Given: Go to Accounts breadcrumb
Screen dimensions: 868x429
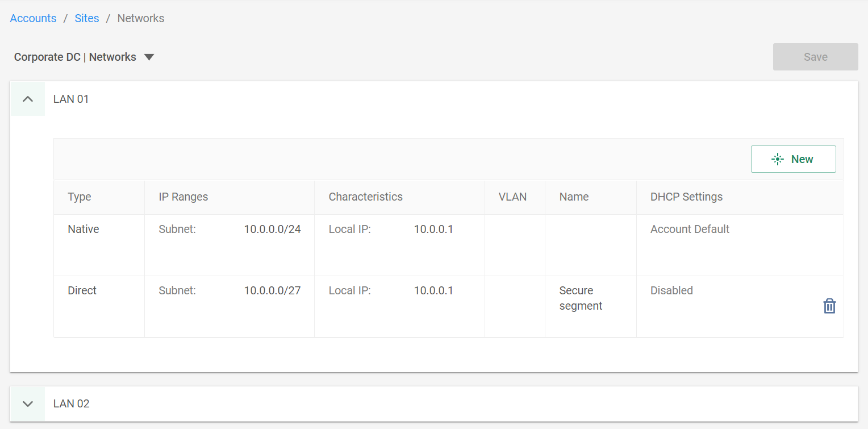Looking at the screenshot, I should (x=34, y=18).
